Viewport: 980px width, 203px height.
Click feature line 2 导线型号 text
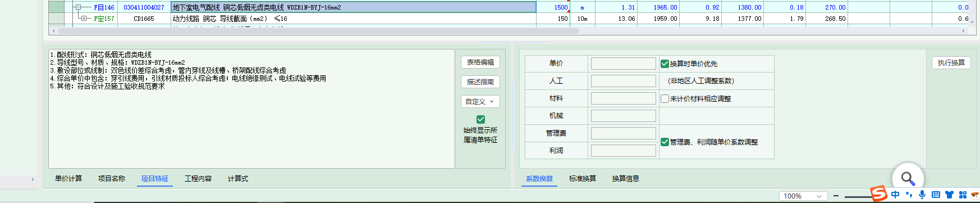point(118,62)
